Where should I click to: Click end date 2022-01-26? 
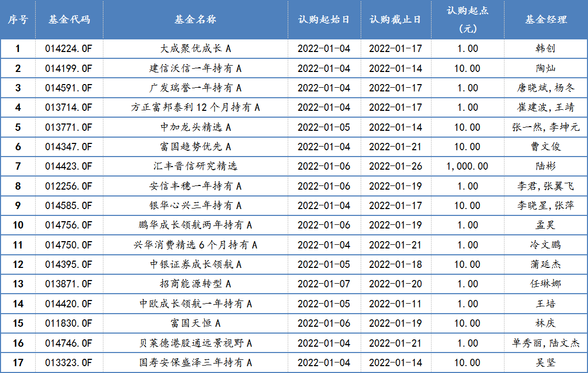[396, 167]
